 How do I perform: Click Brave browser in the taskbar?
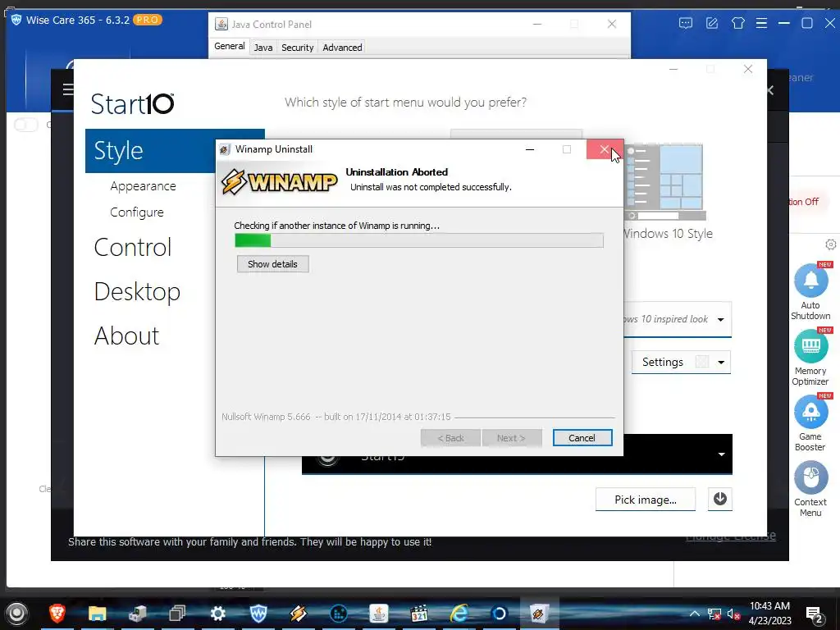click(57, 613)
